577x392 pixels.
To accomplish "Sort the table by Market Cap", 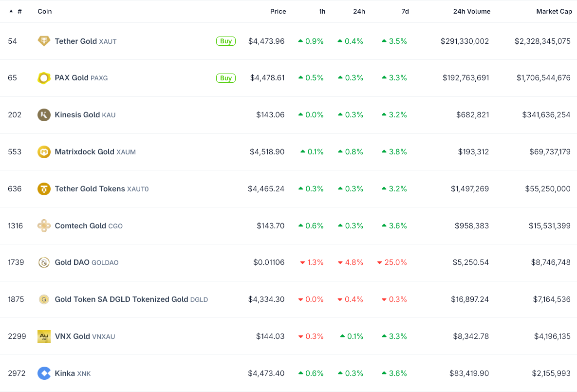I will pyautogui.click(x=554, y=11).
